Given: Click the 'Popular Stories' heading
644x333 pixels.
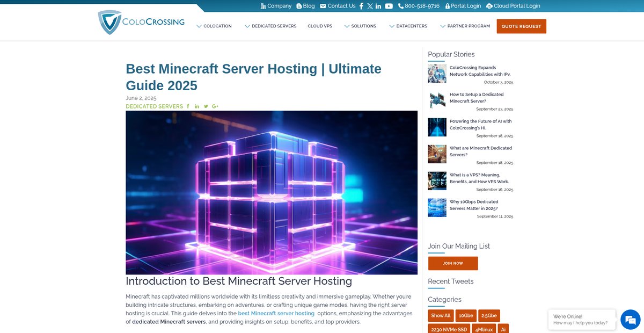Looking at the screenshot, I should (x=451, y=54).
